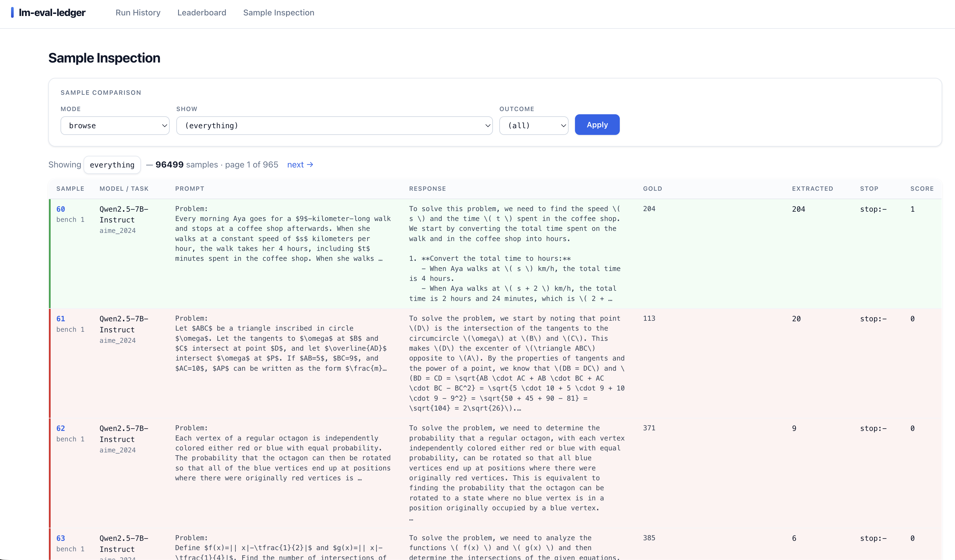Go to next page of samples
The height and width of the screenshot is (560, 955).
point(300,165)
